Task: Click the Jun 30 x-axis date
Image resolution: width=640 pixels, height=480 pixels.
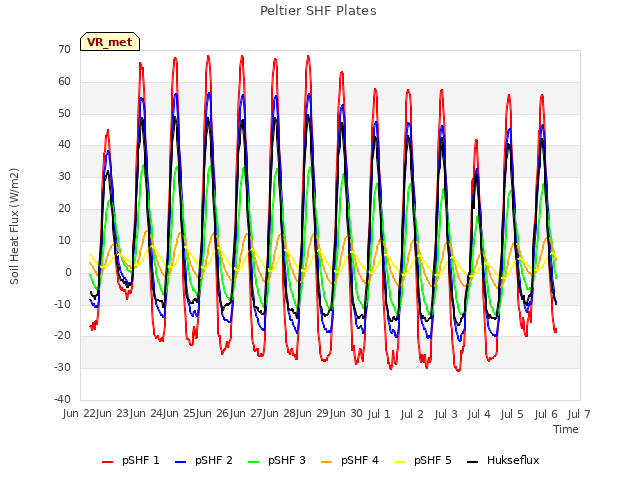Action: [x=346, y=414]
